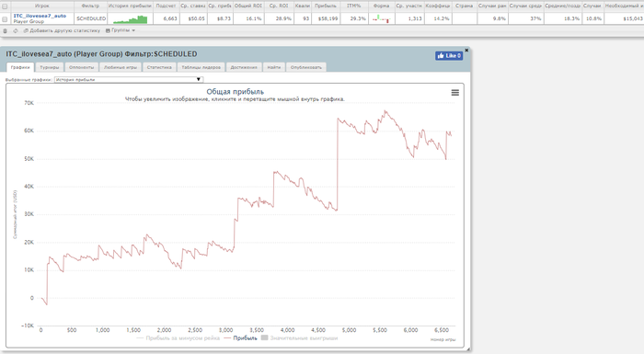Toggle the Прибыль за минусом рейка legend
Viewport: 644px width, 354px height.
[178, 338]
